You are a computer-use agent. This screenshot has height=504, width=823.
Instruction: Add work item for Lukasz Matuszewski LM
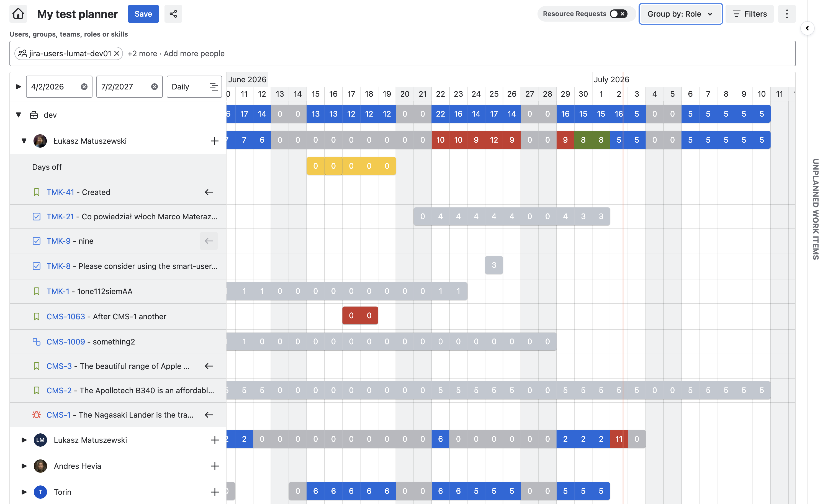click(x=214, y=440)
